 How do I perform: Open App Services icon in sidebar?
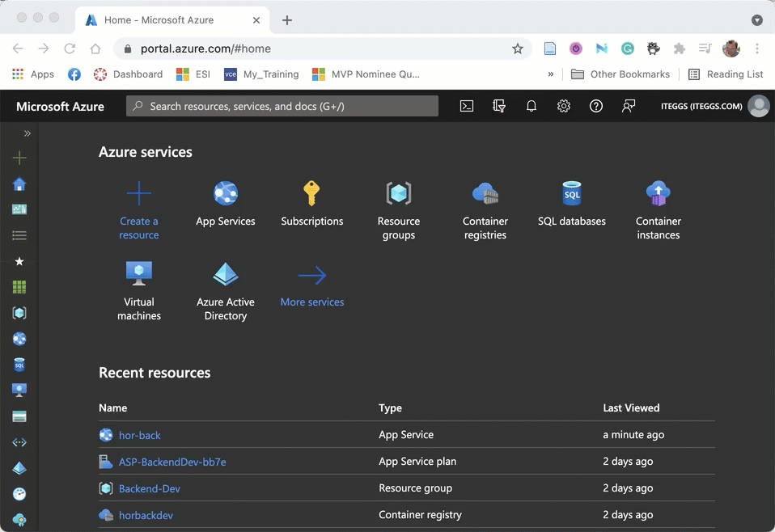(x=19, y=339)
